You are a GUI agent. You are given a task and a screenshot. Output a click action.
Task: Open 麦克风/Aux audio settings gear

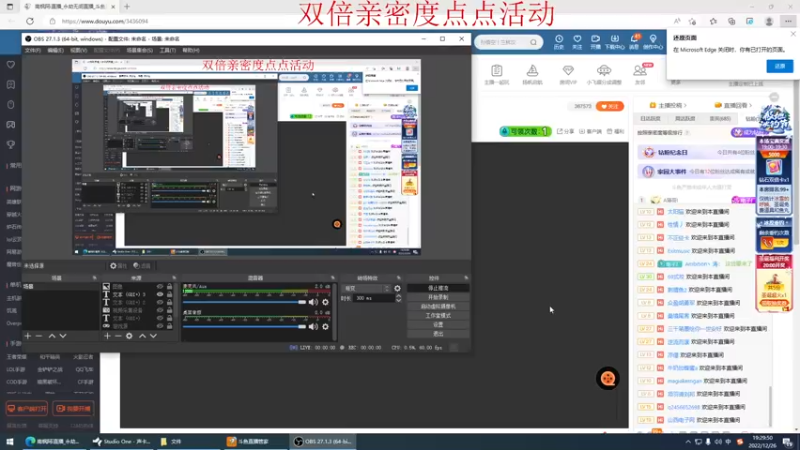(325, 302)
